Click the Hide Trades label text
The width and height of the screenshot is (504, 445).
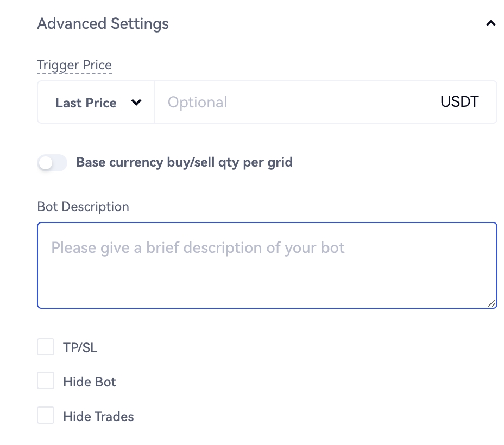[x=98, y=417]
